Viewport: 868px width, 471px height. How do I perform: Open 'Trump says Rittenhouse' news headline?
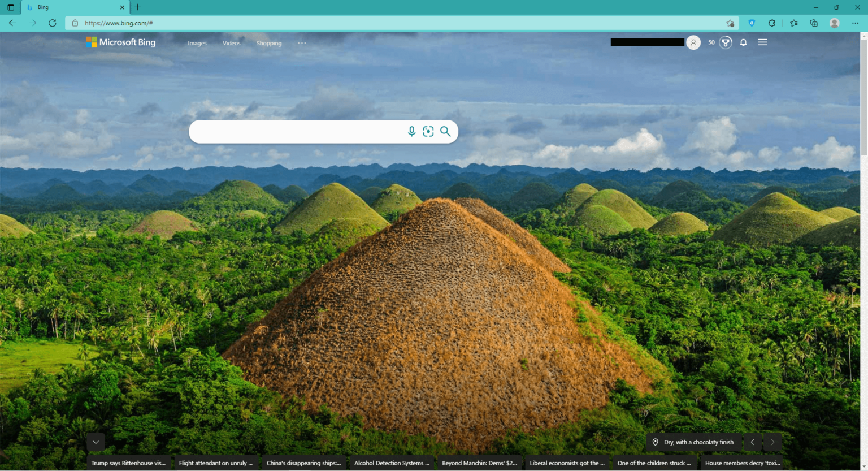click(x=128, y=463)
